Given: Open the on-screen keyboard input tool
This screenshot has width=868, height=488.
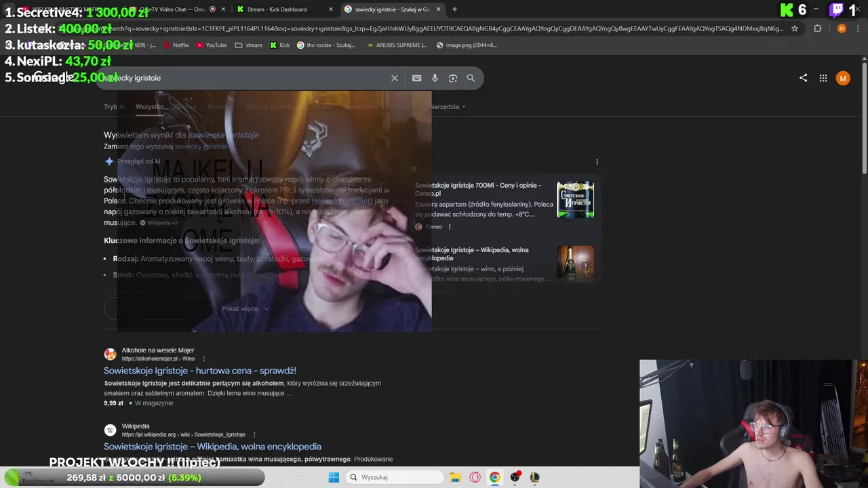Looking at the screenshot, I should (417, 78).
